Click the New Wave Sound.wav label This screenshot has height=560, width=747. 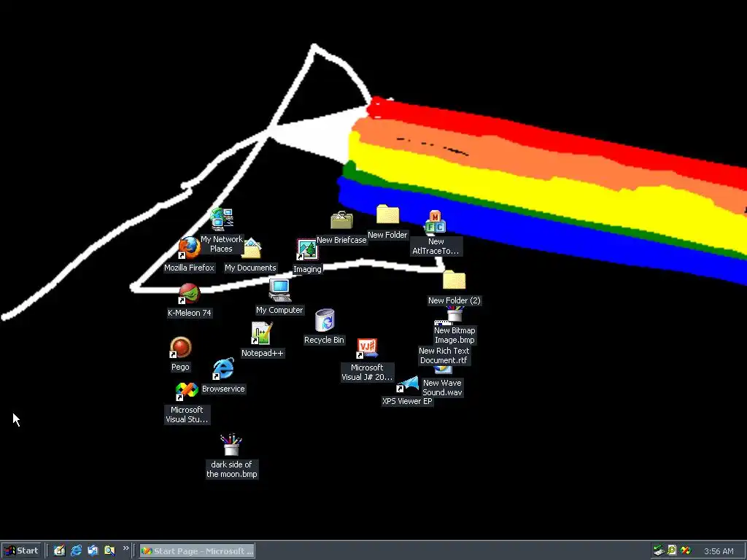point(442,387)
